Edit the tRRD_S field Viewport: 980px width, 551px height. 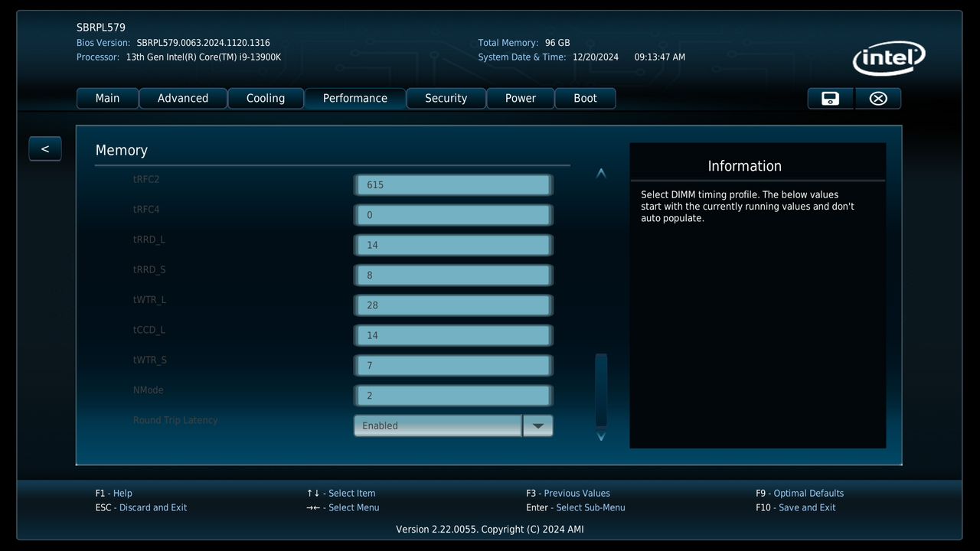(x=453, y=275)
